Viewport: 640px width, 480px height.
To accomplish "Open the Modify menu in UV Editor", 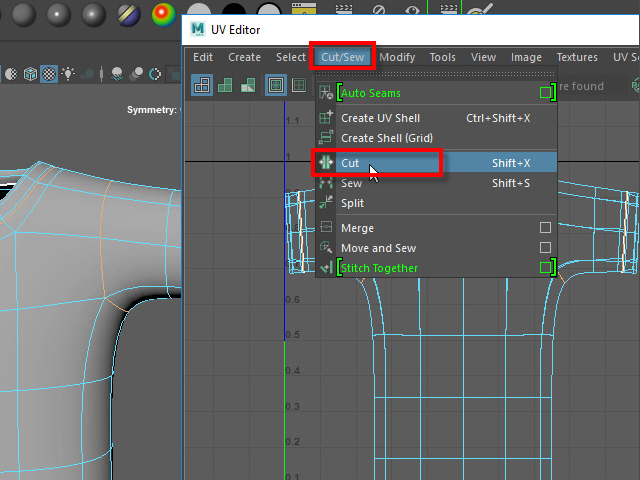I will (x=397, y=57).
